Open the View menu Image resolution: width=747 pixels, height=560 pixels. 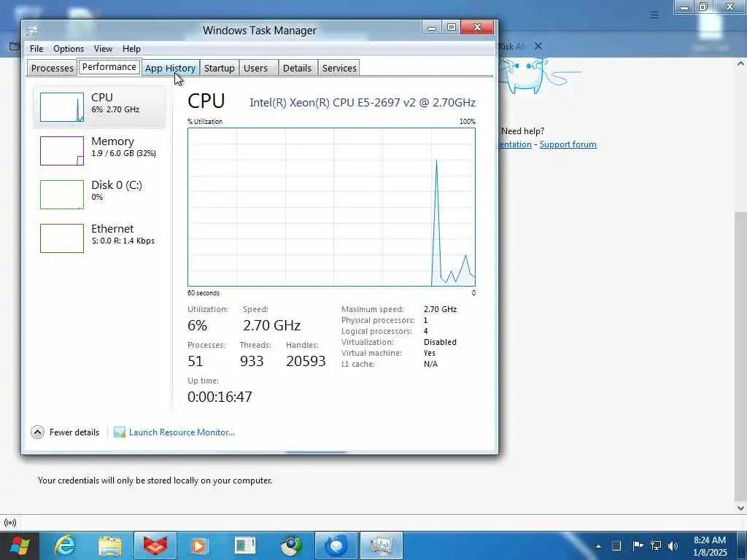click(x=103, y=49)
